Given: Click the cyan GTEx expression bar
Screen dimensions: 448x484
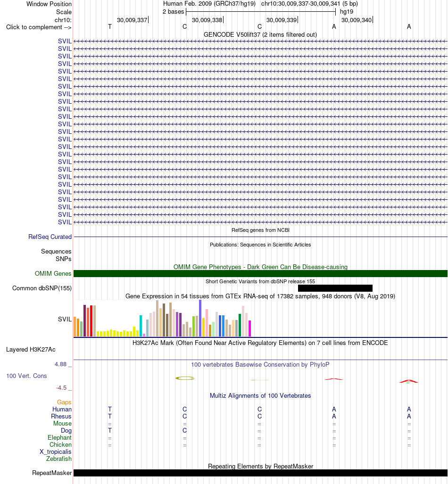Looking at the screenshot, I should click(x=141, y=326).
